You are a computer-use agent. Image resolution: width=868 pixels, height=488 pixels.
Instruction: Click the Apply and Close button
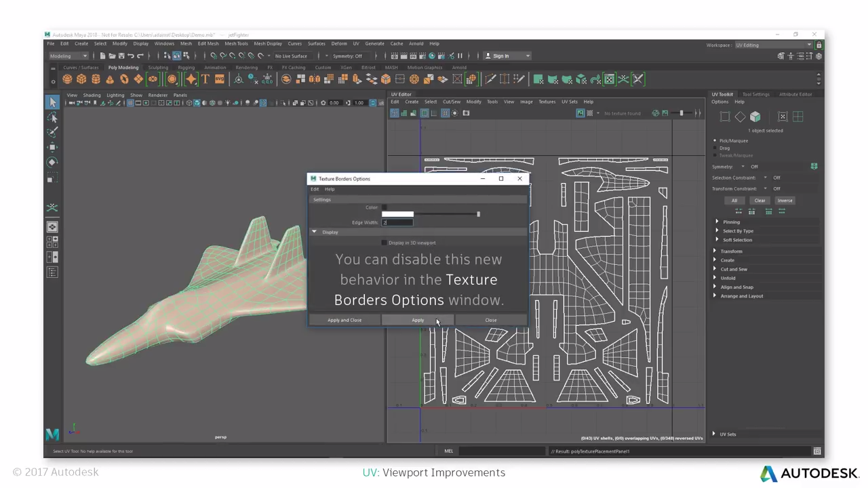(344, 320)
